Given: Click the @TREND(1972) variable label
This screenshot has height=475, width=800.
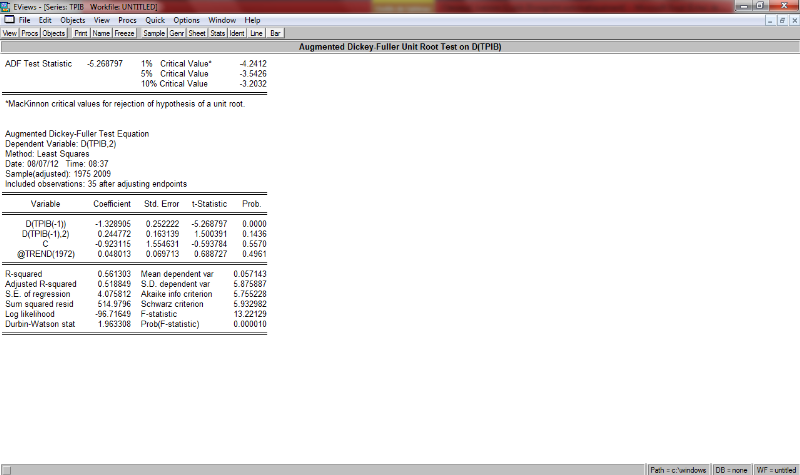Looking at the screenshot, I should click(x=45, y=254).
